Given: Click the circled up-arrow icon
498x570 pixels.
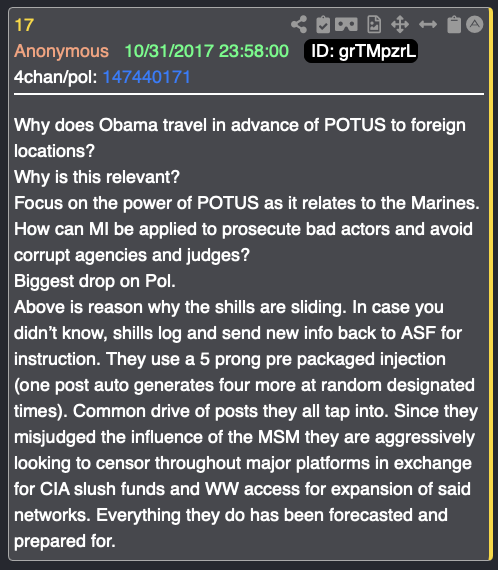Looking at the screenshot, I should pos(475,25).
